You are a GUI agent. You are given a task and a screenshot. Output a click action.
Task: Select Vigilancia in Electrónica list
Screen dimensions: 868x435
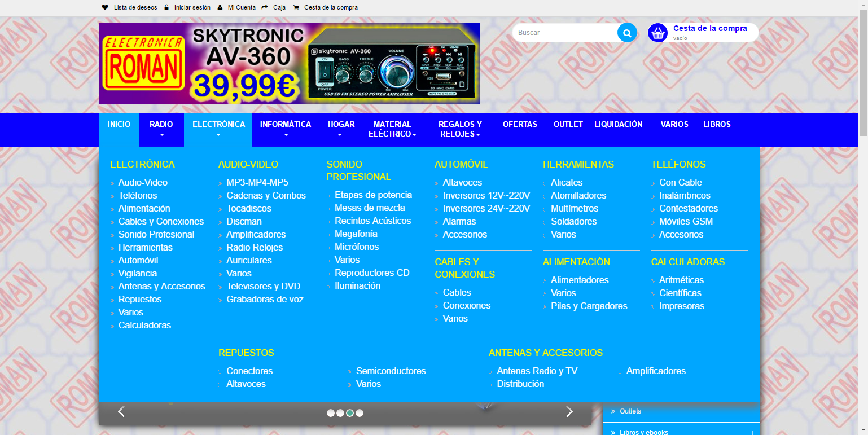(x=138, y=273)
